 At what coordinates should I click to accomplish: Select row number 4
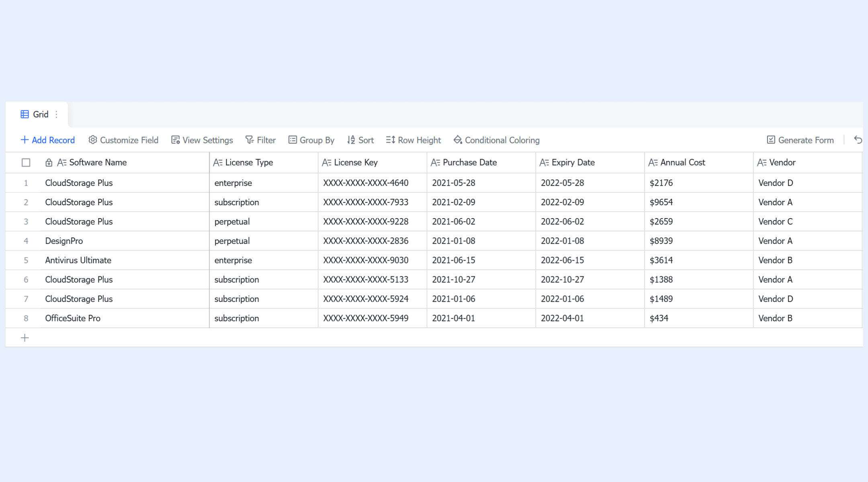pos(26,241)
